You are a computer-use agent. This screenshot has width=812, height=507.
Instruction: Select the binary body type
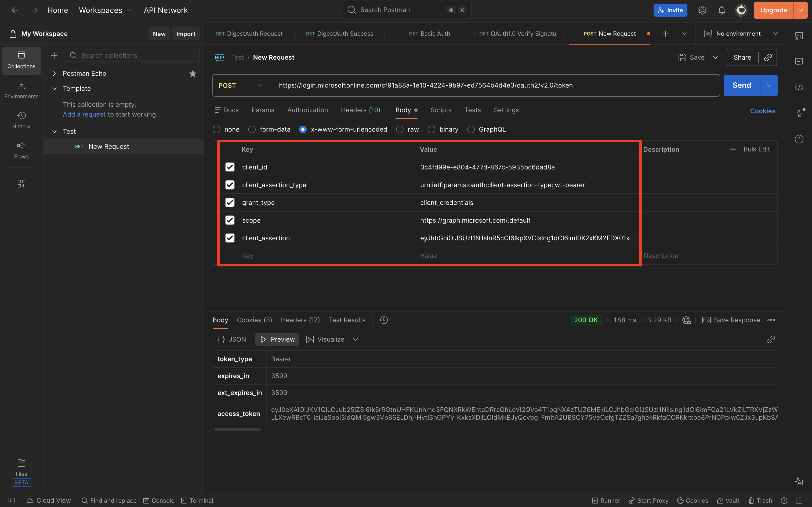[432, 129]
